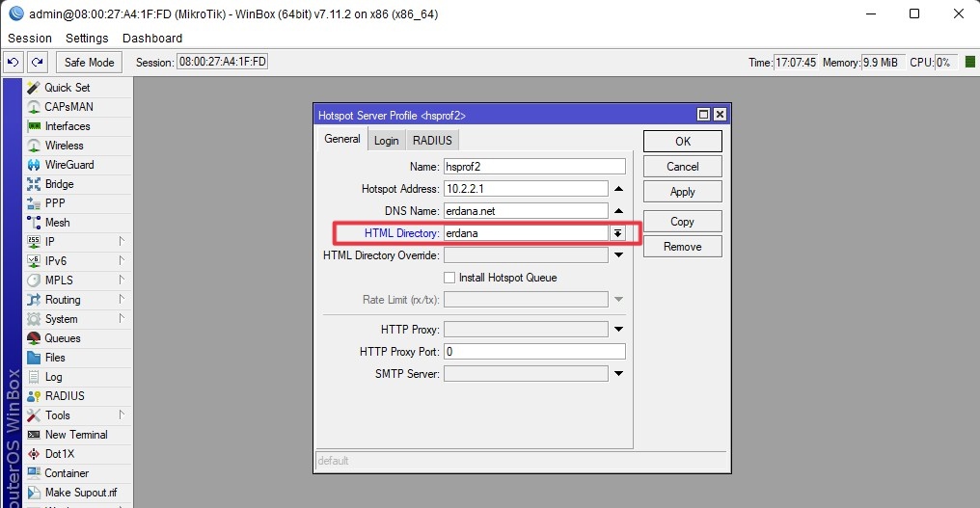Expand the SMTP Server field arrow

point(618,374)
